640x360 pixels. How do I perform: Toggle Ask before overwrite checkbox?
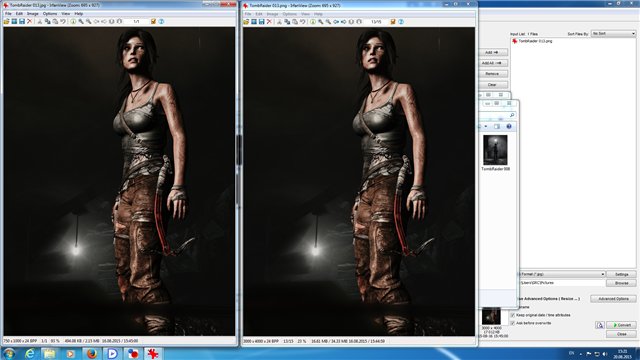513,323
